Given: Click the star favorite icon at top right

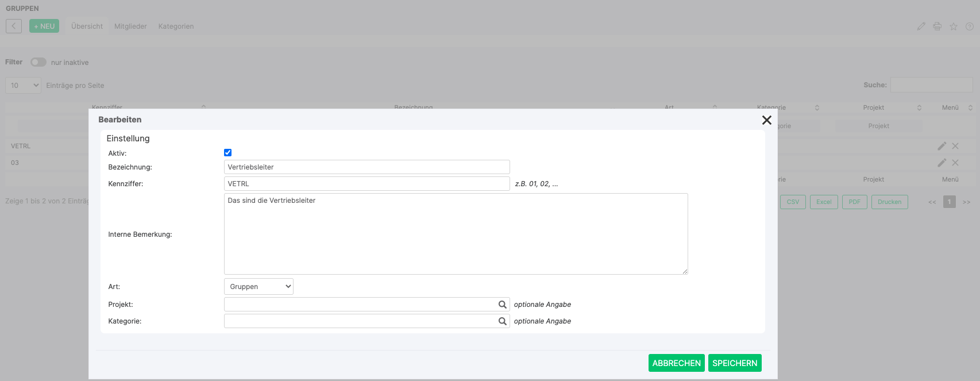Looking at the screenshot, I should 954,26.
